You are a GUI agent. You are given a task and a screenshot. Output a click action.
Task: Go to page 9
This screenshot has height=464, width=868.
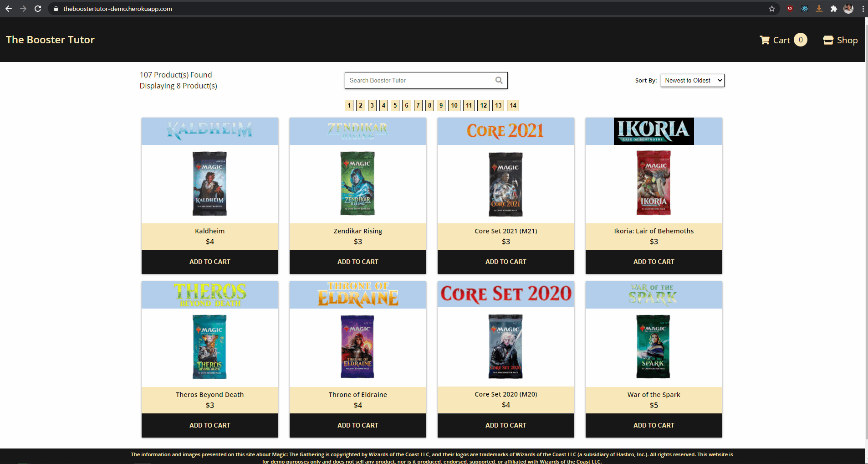pos(441,105)
